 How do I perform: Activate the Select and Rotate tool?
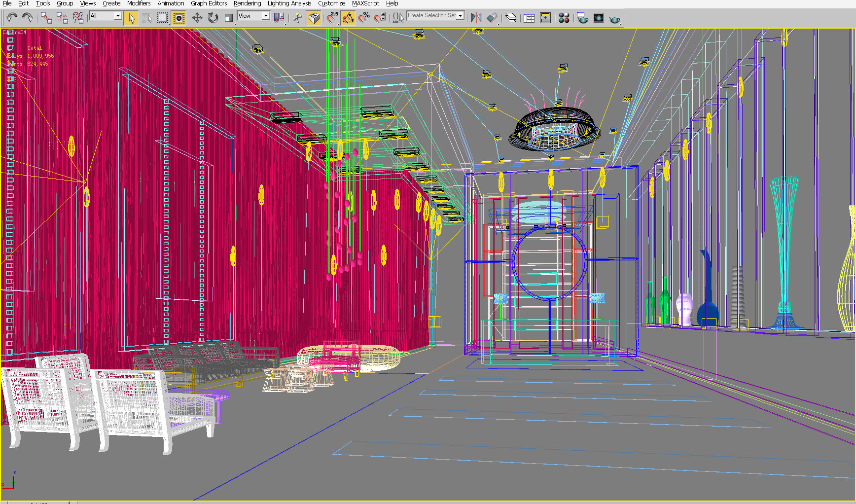click(x=213, y=18)
